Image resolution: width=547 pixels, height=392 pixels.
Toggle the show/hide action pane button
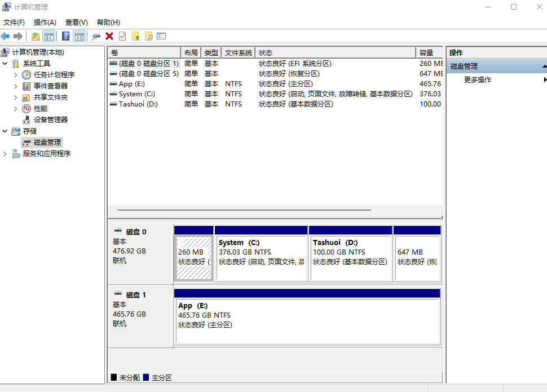tap(80, 36)
